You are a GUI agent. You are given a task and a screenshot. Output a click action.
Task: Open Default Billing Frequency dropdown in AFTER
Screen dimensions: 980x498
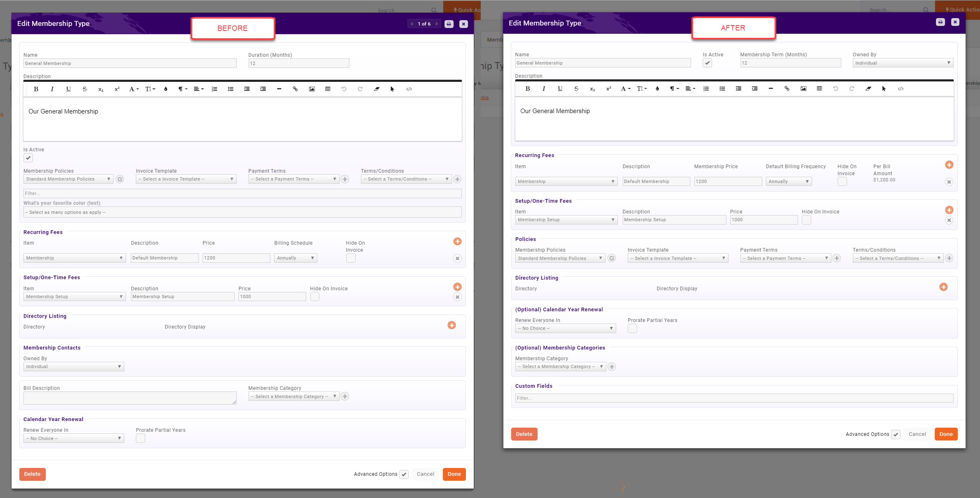789,181
